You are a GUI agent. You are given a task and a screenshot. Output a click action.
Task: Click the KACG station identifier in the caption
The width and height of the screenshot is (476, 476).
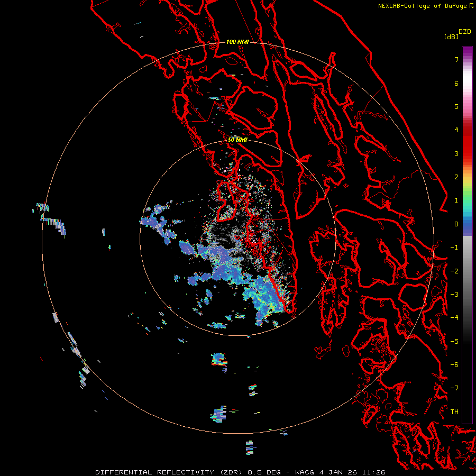[305, 472]
